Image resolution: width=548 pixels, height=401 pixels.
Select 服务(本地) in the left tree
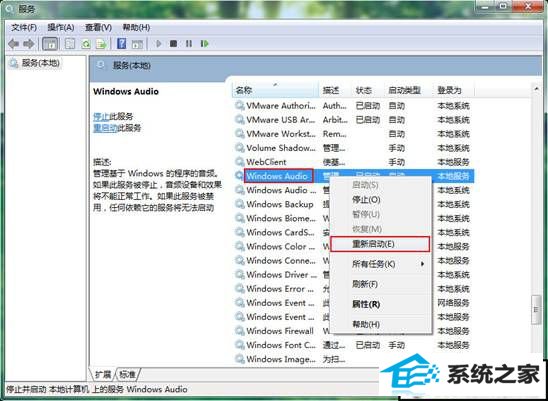pyautogui.click(x=41, y=63)
